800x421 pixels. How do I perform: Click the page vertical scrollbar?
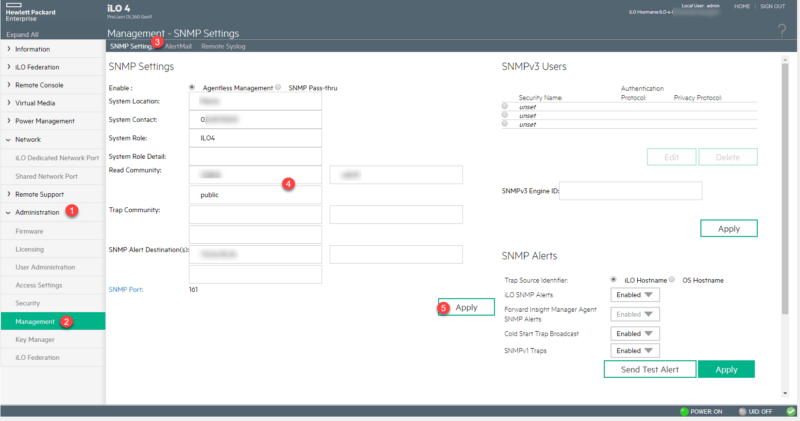pos(785,189)
